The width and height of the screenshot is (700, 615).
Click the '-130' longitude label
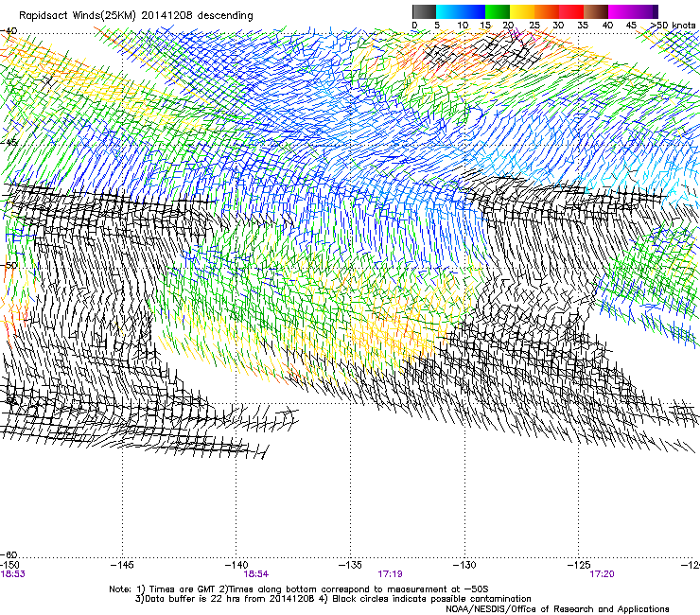click(x=464, y=565)
